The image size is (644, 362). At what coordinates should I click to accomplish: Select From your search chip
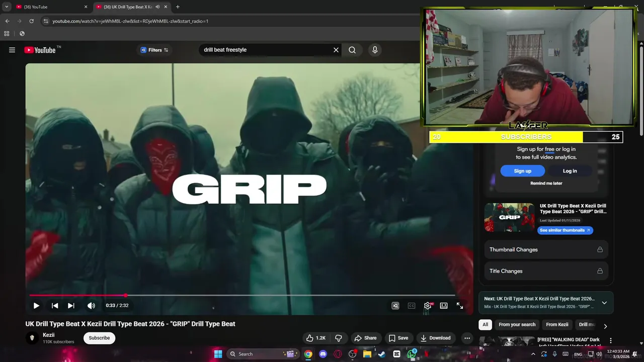[x=517, y=325]
